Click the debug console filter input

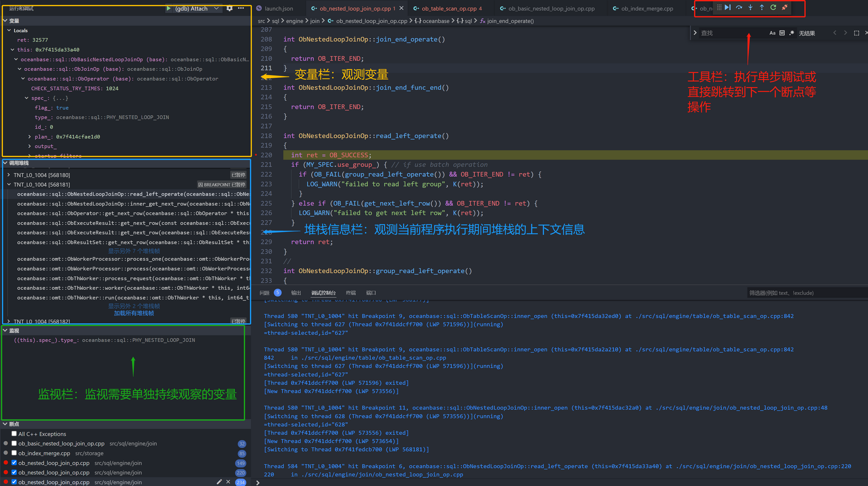point(806,293)
